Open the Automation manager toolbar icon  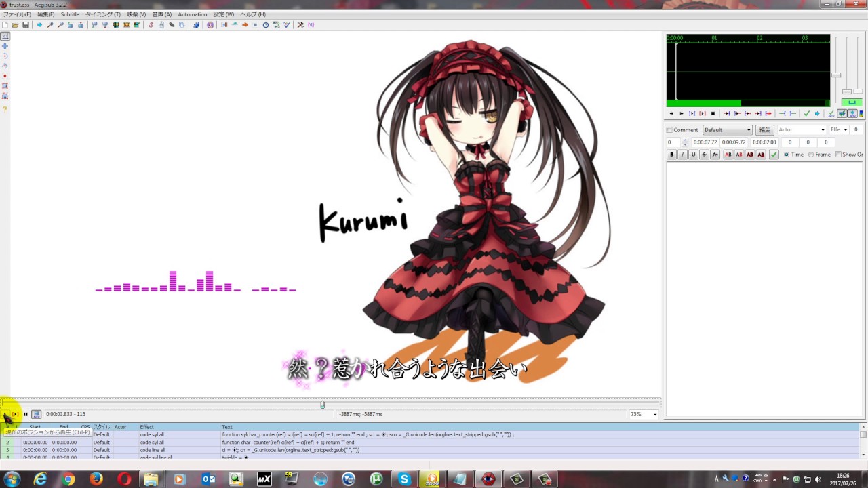[197, 25]
